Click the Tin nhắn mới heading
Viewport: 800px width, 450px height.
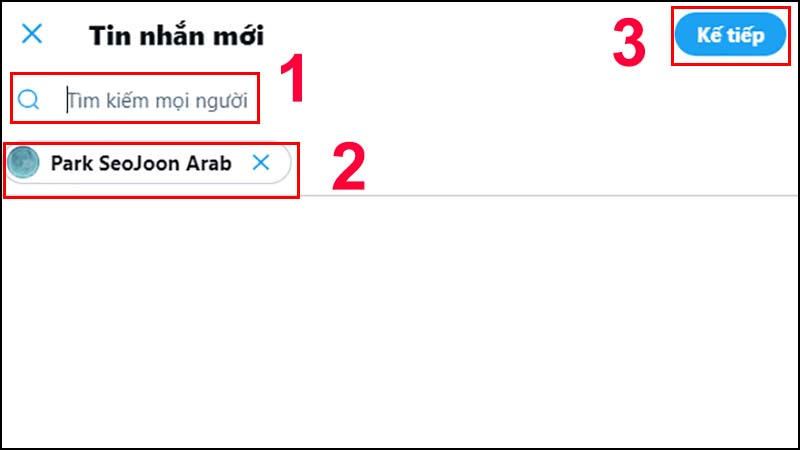click(176, 36)
